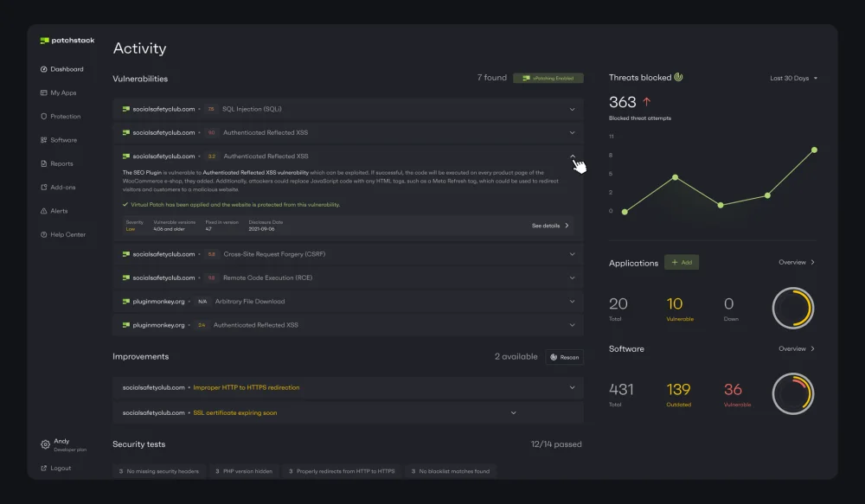
Task: Click No missing security headers chip
Action: 159,471
